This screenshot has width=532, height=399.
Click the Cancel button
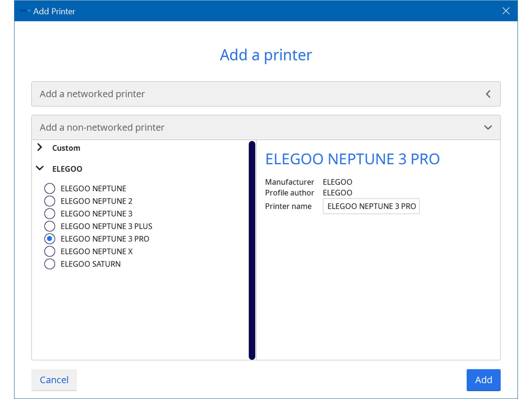click(54, 380)
